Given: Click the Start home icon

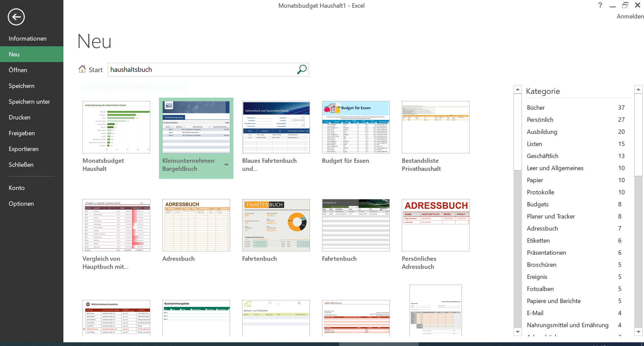Looking at the screenshot, I should pos(82,69).
